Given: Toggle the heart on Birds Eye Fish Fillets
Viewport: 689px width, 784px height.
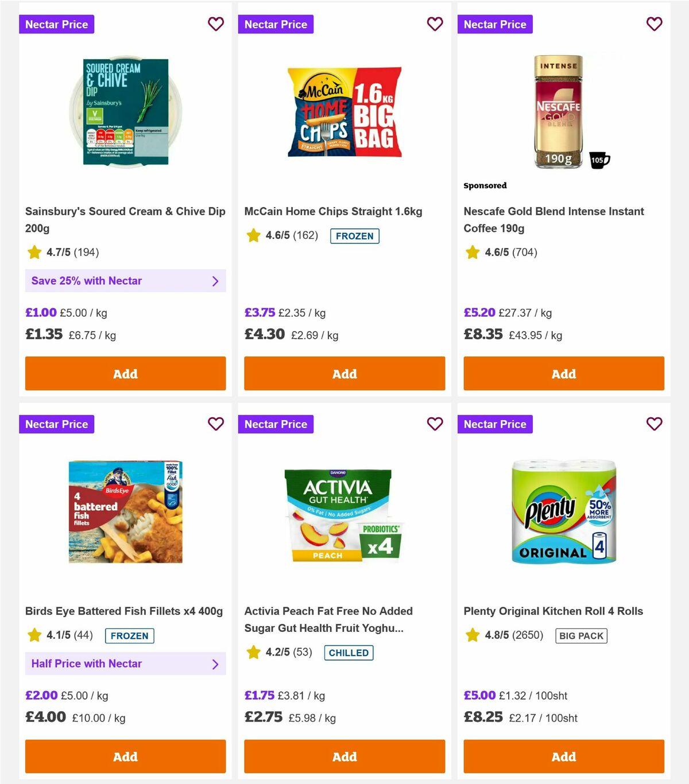Looking at the screenshot, I should [216, 424].
